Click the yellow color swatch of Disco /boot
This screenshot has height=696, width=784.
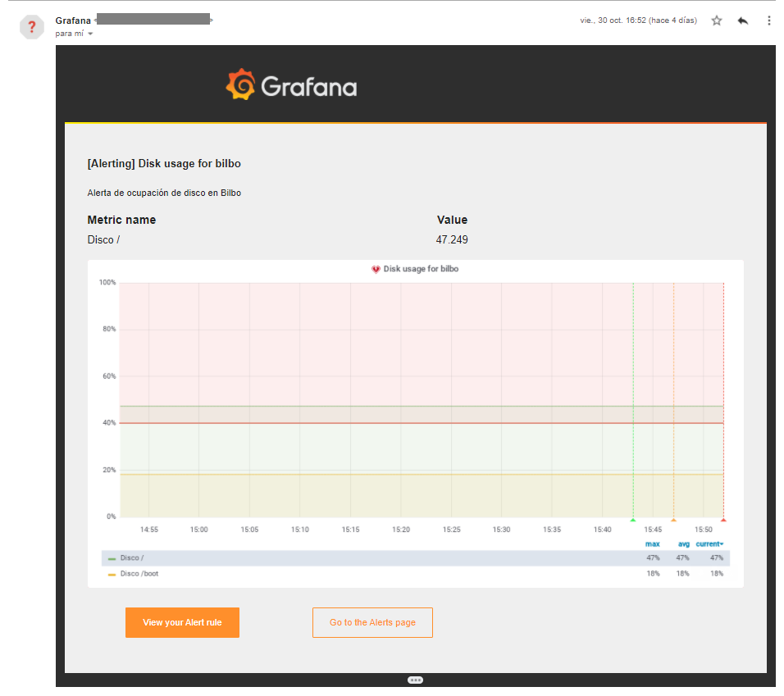point(112,575)
